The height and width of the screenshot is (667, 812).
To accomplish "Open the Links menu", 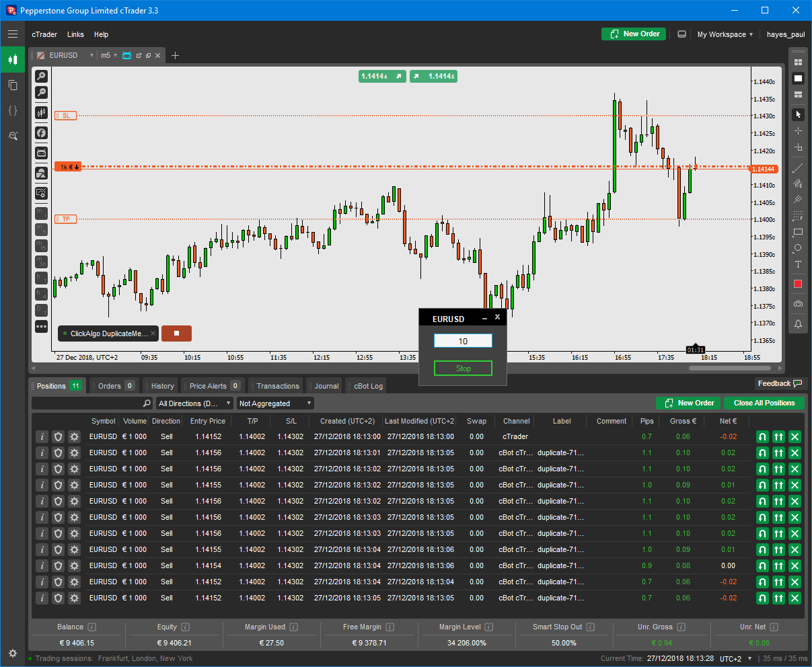I will [75, 34].
